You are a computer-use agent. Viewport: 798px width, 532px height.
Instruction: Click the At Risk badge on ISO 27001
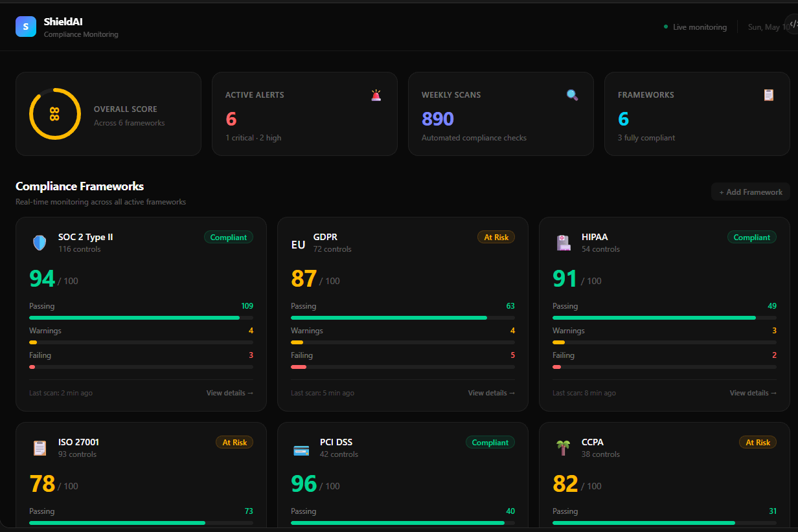coord(234,443)
